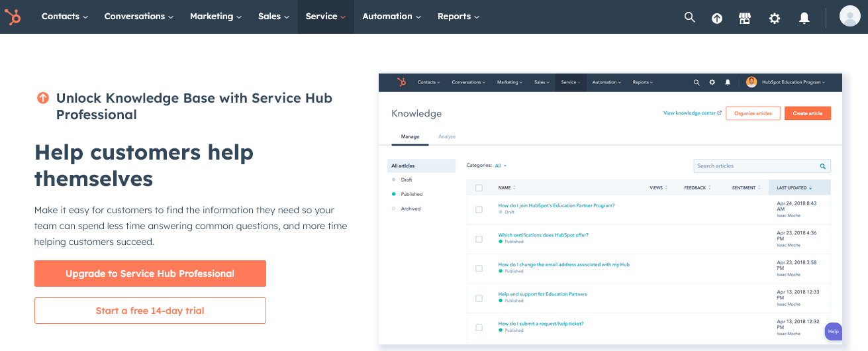The height and width of the screenshot is (351, 868).
Task: Expand the Contacts menu in main navigation
Action: pos(65,17)
